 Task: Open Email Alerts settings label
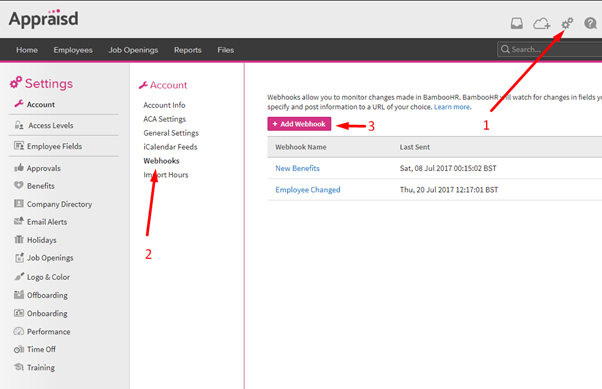coord(47,222)
